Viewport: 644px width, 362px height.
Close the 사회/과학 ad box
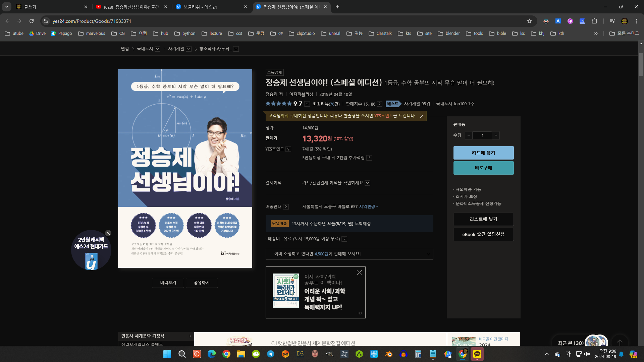[x=359, y=273]
